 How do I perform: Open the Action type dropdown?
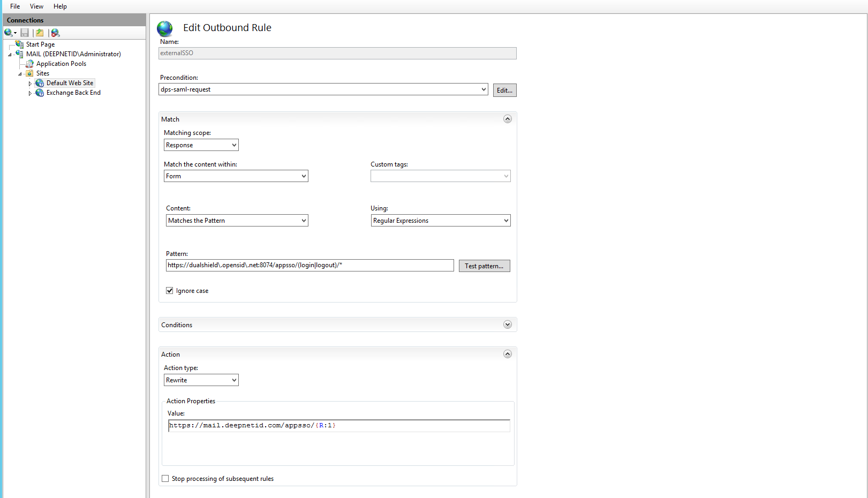click(201, 380)
